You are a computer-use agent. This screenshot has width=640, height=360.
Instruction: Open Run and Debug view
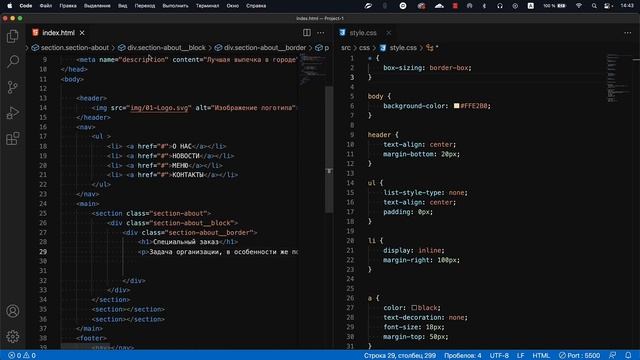[13, 113]
